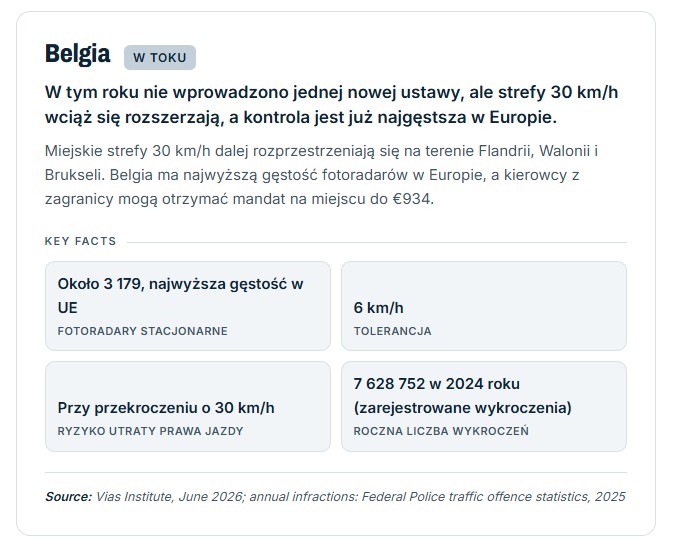Viewport: 674px width, 550px height.
Task: Click the bold Source: label
Action: 68,497
